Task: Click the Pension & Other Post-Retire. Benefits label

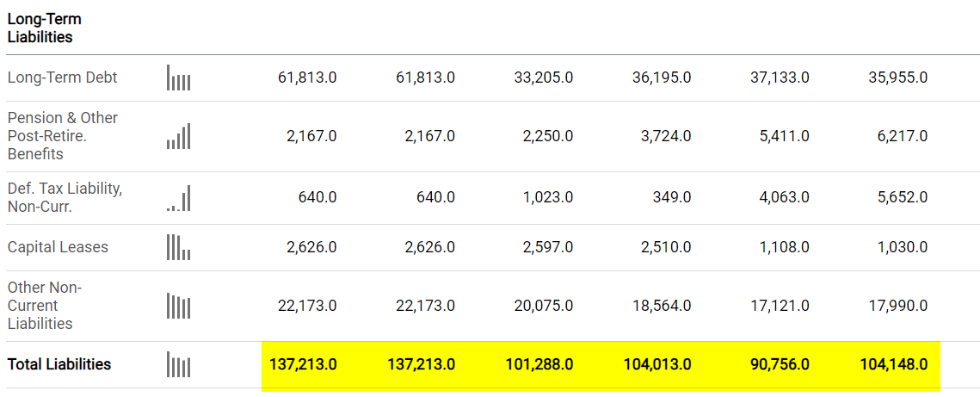Action: coord(62,136)
